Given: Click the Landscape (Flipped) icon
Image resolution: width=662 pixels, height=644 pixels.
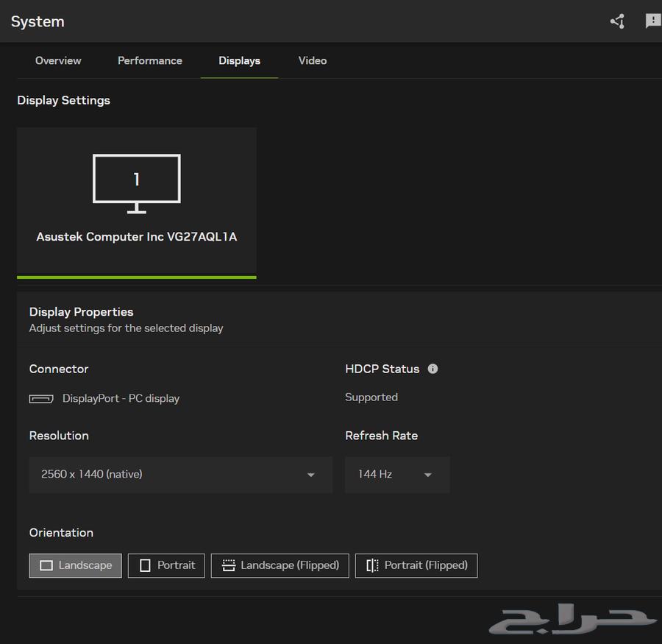Looking at the screenshot, I should tap(229, 565).
